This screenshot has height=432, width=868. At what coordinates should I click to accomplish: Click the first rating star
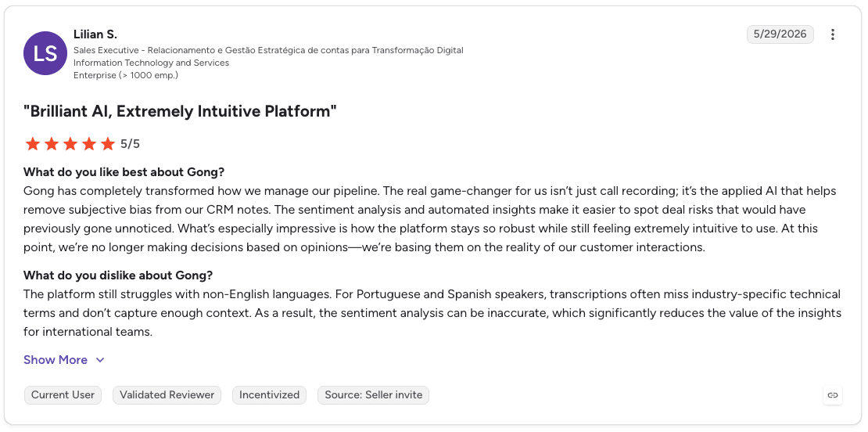point(33,144)
